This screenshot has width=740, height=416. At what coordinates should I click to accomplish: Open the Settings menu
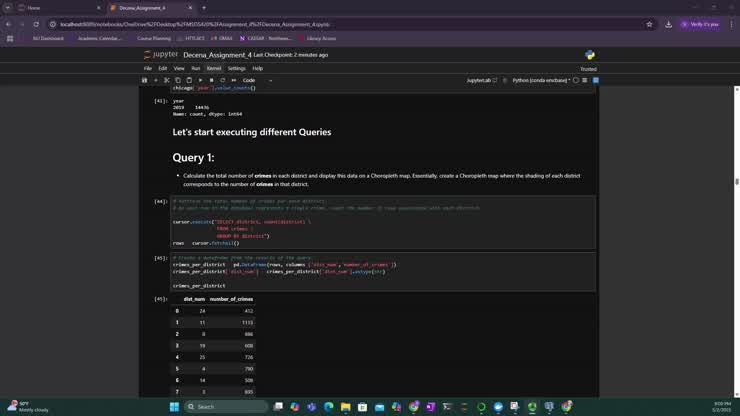(237, 68)
